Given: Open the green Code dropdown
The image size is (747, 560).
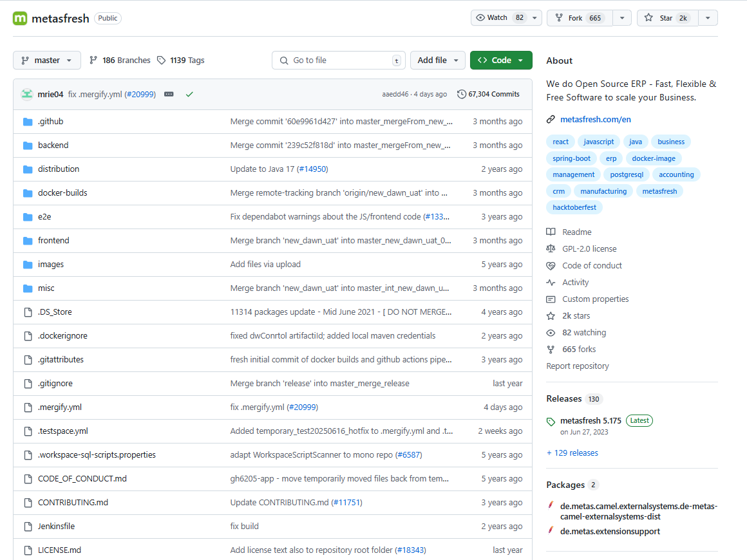Looking at the screenshot, I should pos(501,60).
